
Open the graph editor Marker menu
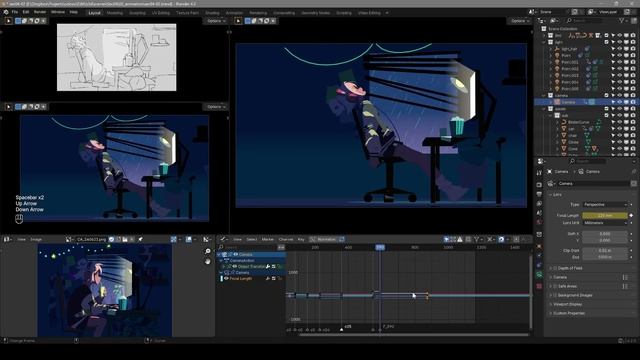point(267,240)
